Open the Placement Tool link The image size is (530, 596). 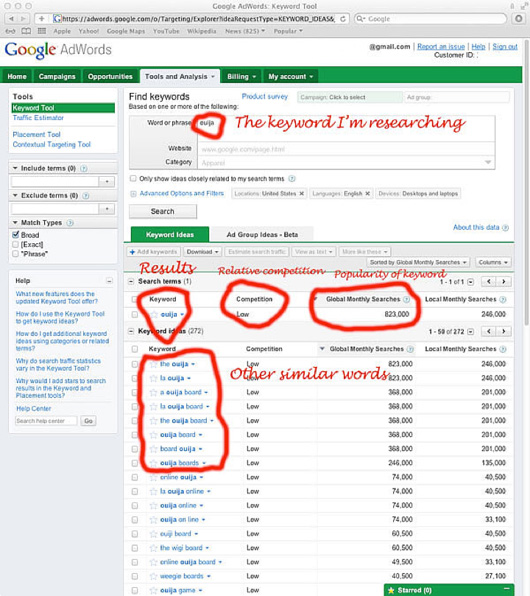click(36, 135)
